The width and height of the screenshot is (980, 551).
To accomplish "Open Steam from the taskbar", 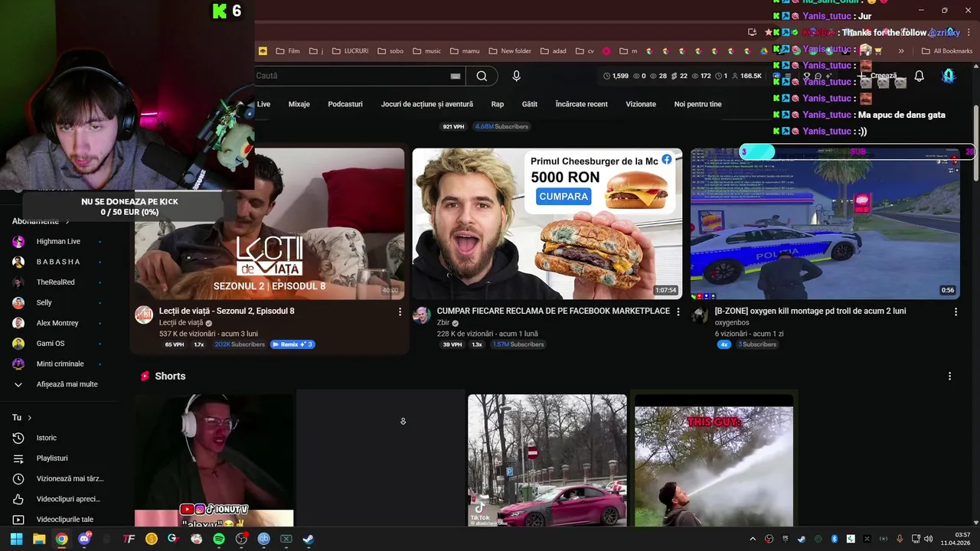I will [308, 539].
